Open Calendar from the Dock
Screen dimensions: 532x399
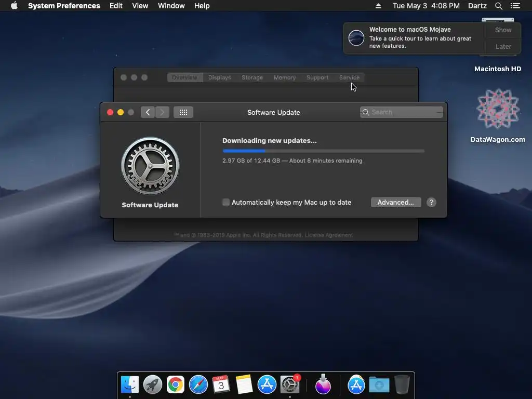click(x=221, y=385)
